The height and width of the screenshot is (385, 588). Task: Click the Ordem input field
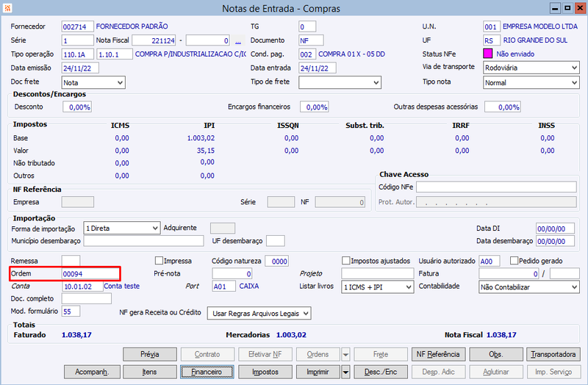[x=90, y=273]
